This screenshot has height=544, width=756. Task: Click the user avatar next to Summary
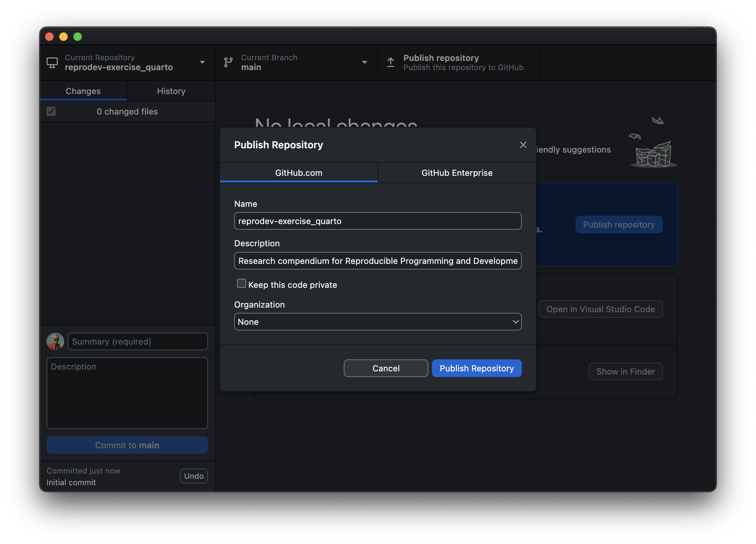(55, 341)
